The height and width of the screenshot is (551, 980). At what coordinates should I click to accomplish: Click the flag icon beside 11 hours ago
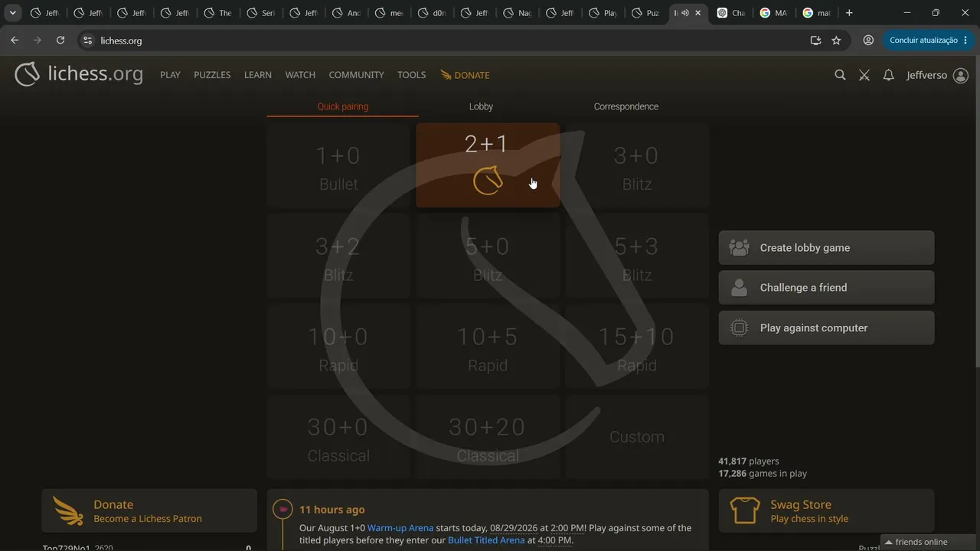283,509
